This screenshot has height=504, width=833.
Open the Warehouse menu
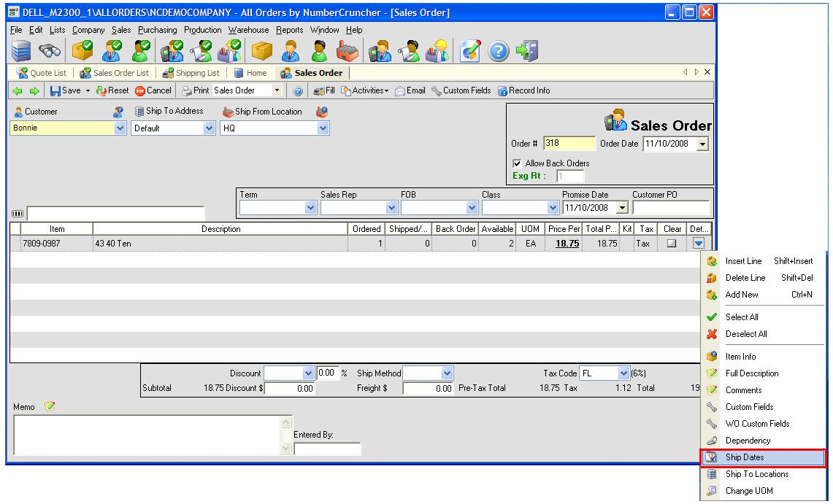pyautogui.click(x=249, y=30)
